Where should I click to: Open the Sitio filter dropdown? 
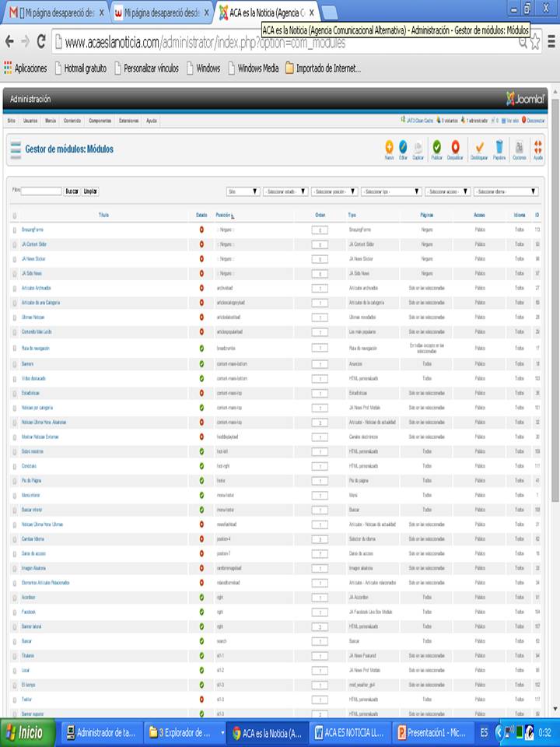(243, 191)
